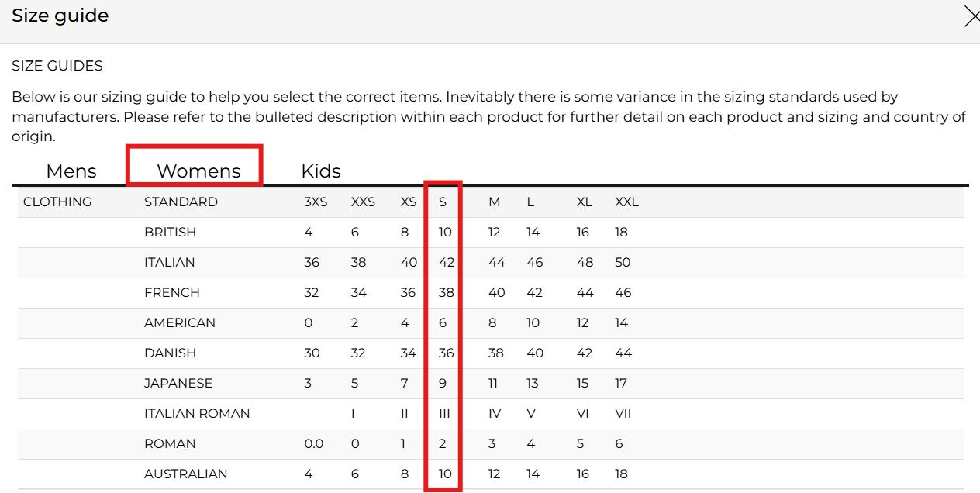Close the Size guide dialog
This screenshot has width=980, height=493.
pos(971,16)
